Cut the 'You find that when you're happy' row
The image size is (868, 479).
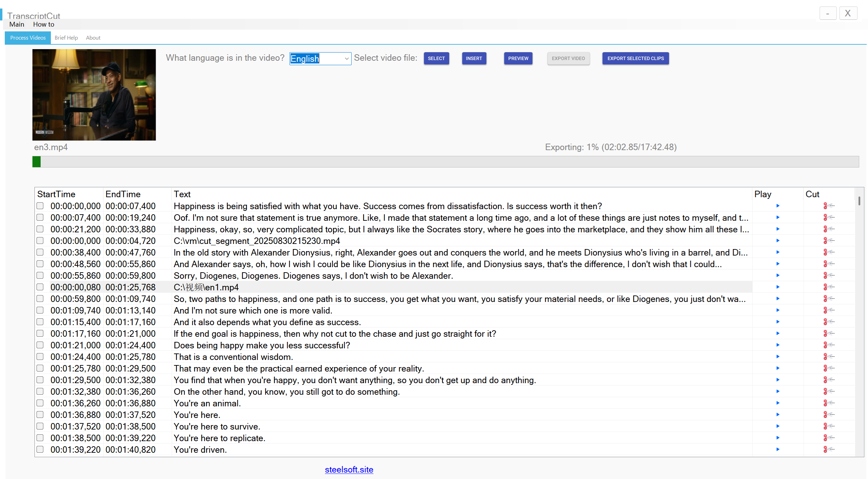pyautogui.click(x=829, y=380)
